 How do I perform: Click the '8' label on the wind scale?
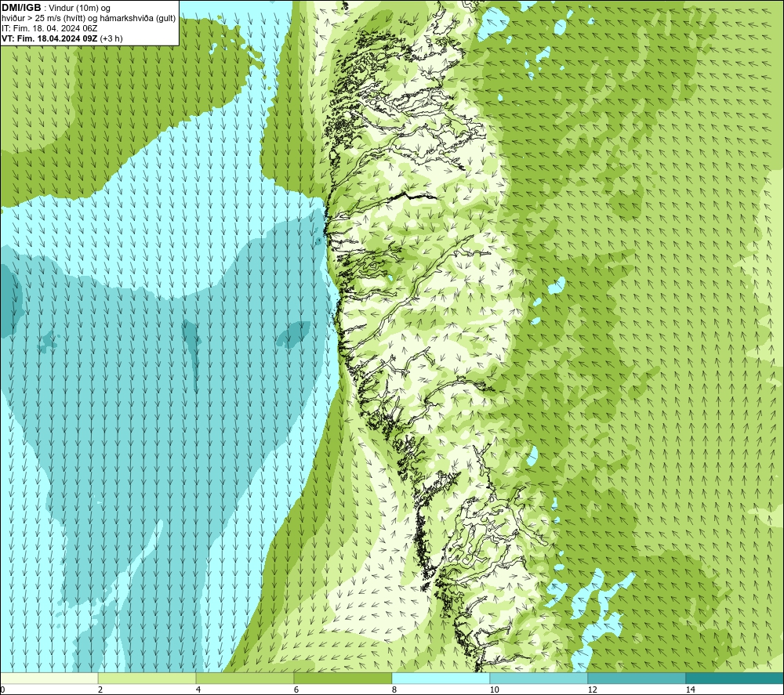pos(394,690)
